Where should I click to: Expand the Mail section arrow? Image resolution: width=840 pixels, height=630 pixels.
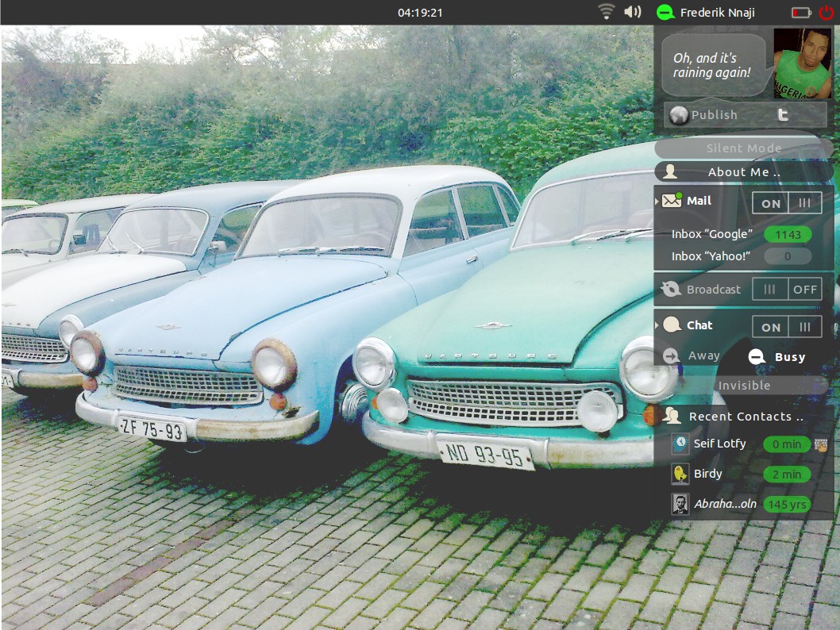tap(657, 202)
